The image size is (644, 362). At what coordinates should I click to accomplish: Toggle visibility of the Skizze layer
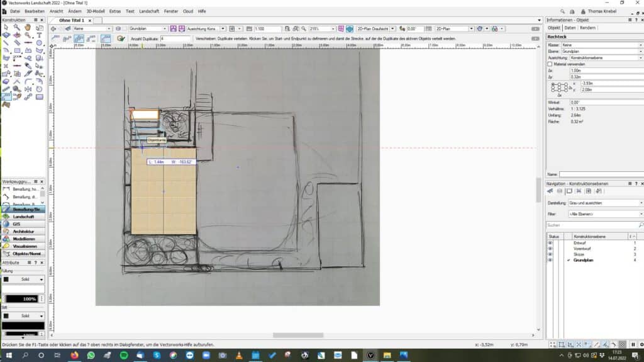pos(550,254)
